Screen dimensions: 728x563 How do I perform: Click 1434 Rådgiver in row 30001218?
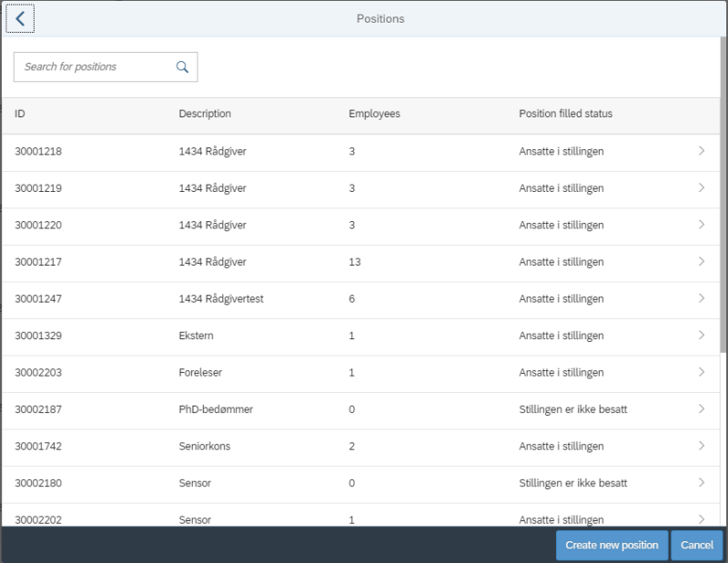[x=213, y=151]
